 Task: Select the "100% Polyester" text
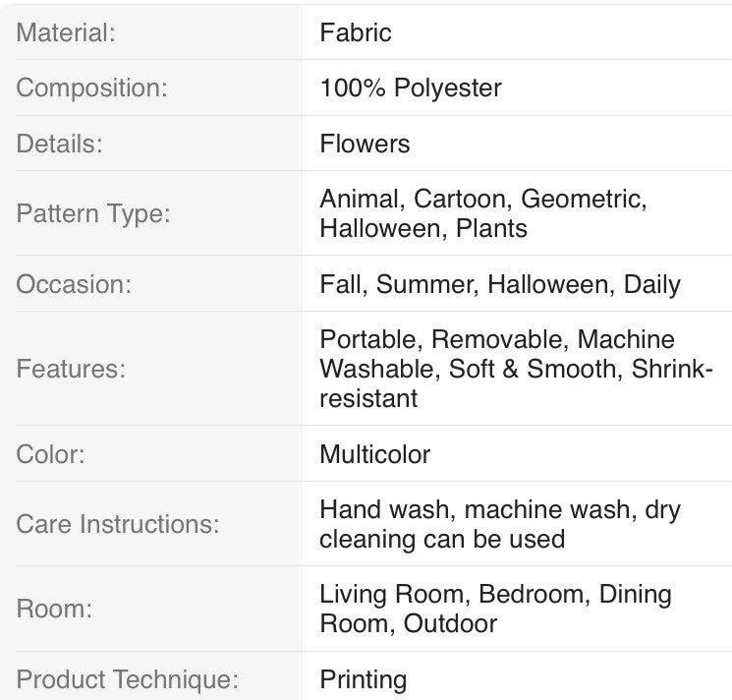pyautogui.click(x=411, y=87)
